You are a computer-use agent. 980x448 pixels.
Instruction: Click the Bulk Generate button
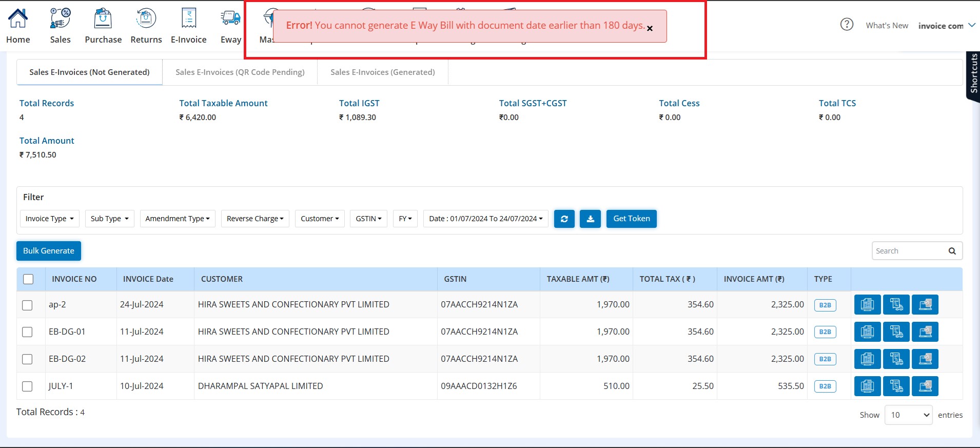[x=49, y=250]
